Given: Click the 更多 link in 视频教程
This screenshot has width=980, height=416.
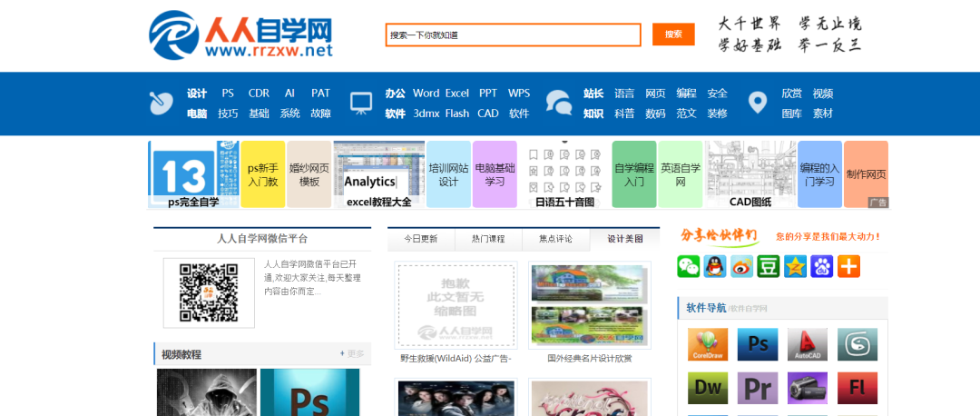Looking at the screenshot, I should click(356, 353).
